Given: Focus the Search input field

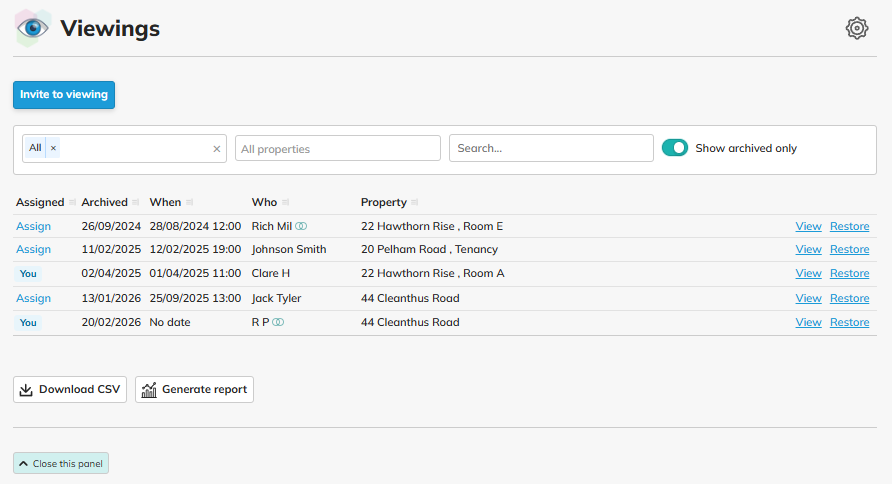Looking at the screenshot, I should point(551,148).
